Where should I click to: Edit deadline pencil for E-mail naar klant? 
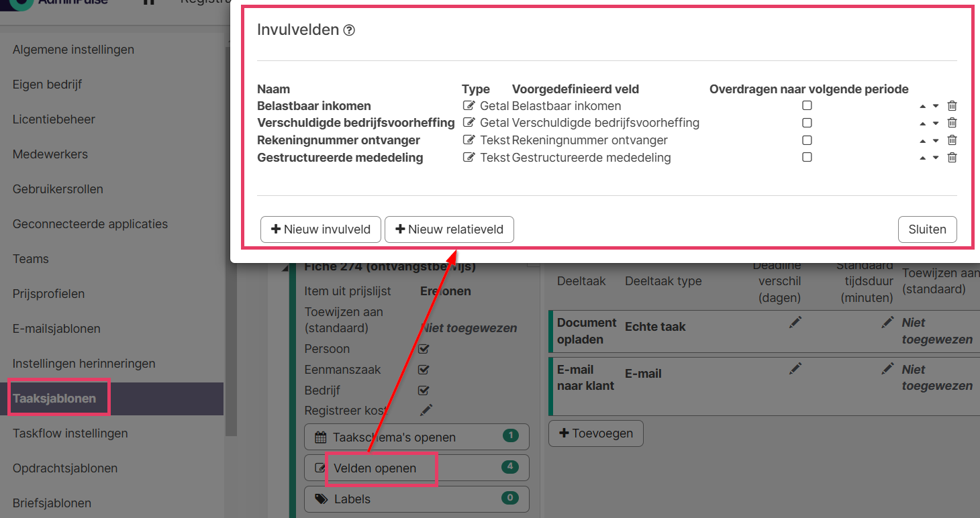pos(795,368)
